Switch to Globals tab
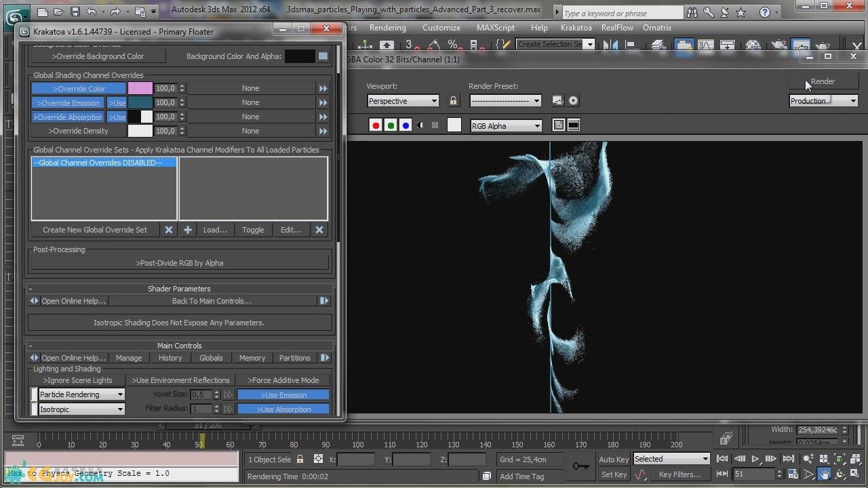This screenshot has width=868, height=488. click(211, 358)
